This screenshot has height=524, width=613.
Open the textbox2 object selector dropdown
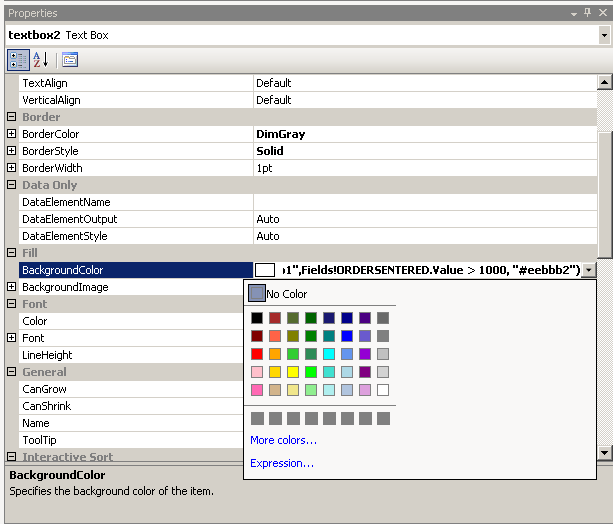click(604, 35)
